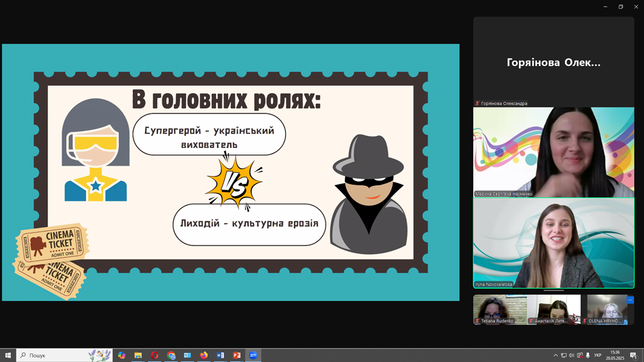Launch Firefox from the taskbar

tap(204, 355)
